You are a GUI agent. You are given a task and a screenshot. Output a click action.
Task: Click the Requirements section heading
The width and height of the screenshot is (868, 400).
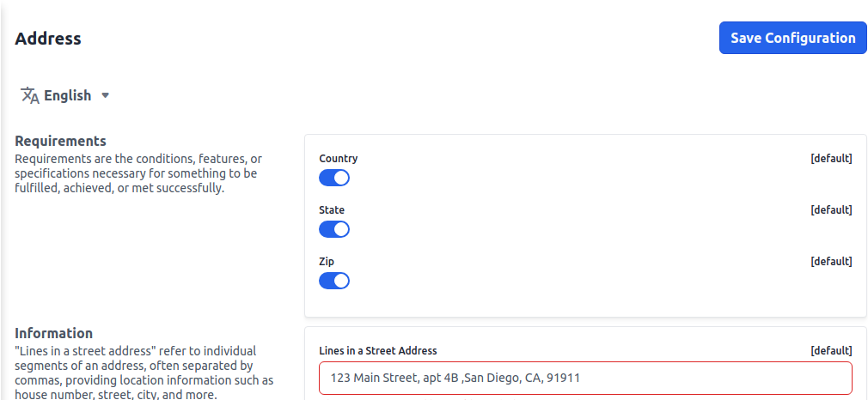point(60,141)
